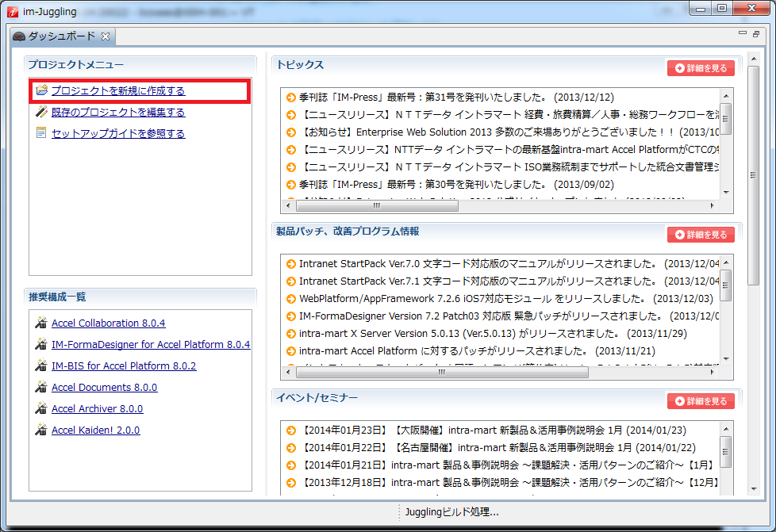Click 詳細を見る button for イベント/セミナー
This screenshot has height=532, width=776.
coord(701,401)
